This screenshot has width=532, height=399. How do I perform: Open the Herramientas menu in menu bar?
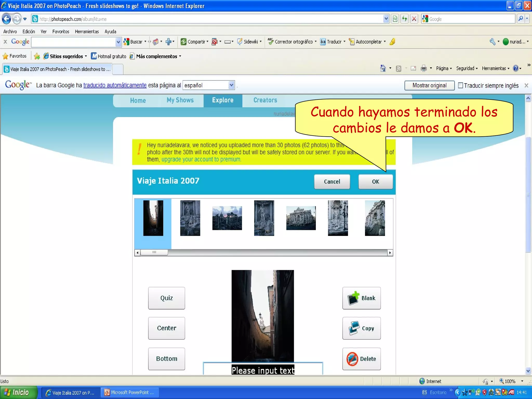(87, 31)
